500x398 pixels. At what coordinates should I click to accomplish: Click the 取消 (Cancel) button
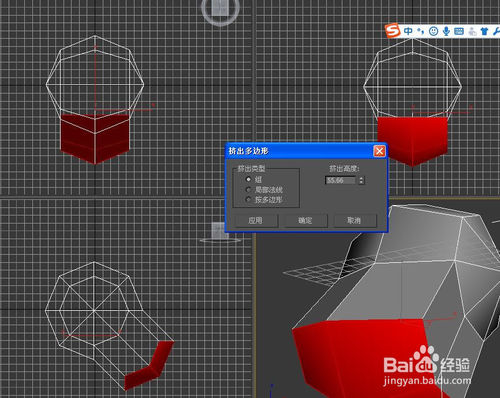click(355, 220)
